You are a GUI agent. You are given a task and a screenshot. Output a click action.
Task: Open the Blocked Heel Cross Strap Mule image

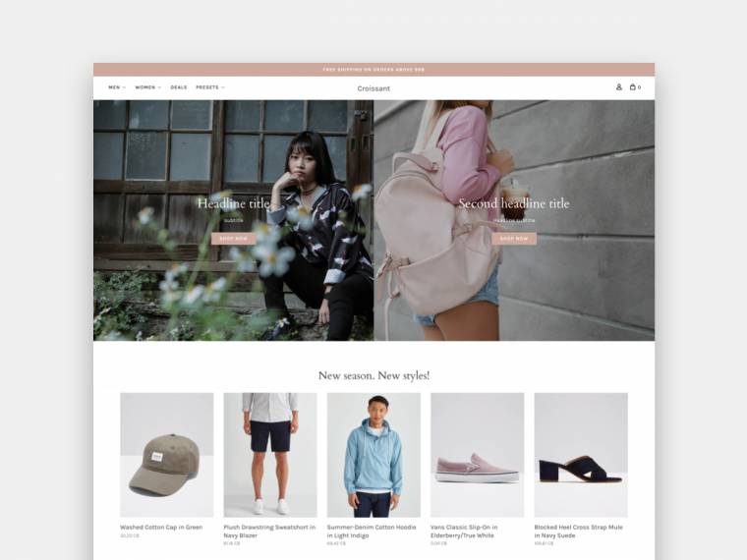coord(581,455)
